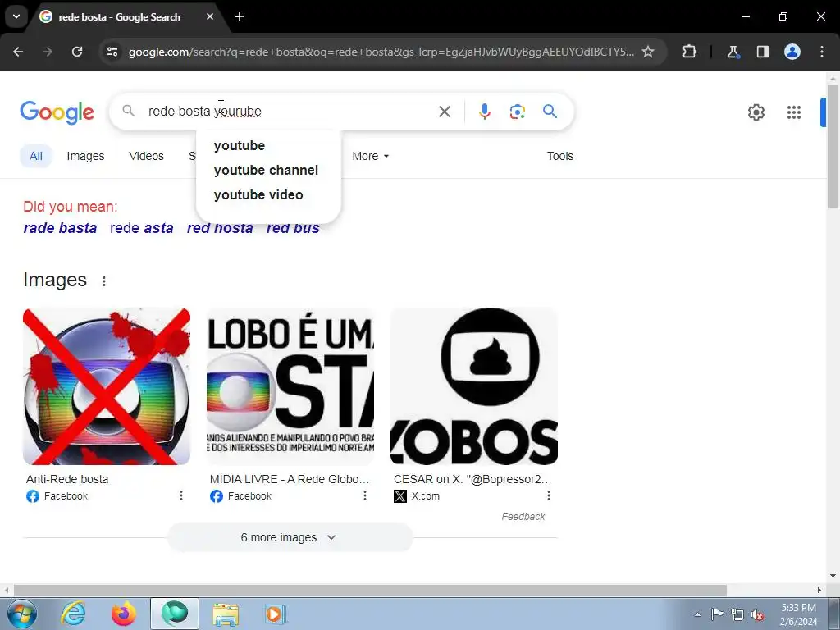Viewport: 840px width, 630px height.
Task: Click the "red bus" suggestion link
Action: point(293,228)
